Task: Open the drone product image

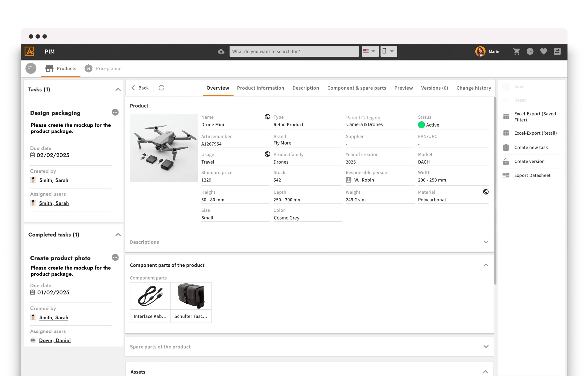Action: click(x=164, y=148)
